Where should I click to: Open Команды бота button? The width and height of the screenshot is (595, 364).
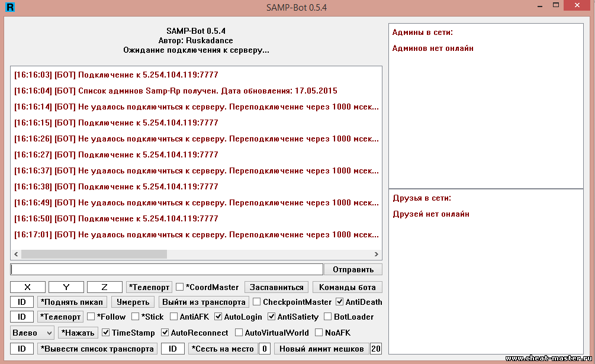tap(347, 287)
